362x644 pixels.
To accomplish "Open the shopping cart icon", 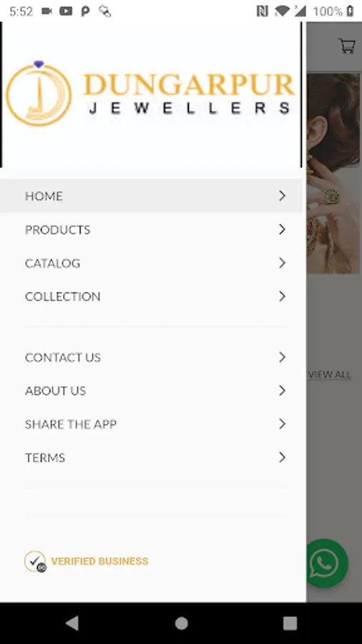I will tap(347, 46).
